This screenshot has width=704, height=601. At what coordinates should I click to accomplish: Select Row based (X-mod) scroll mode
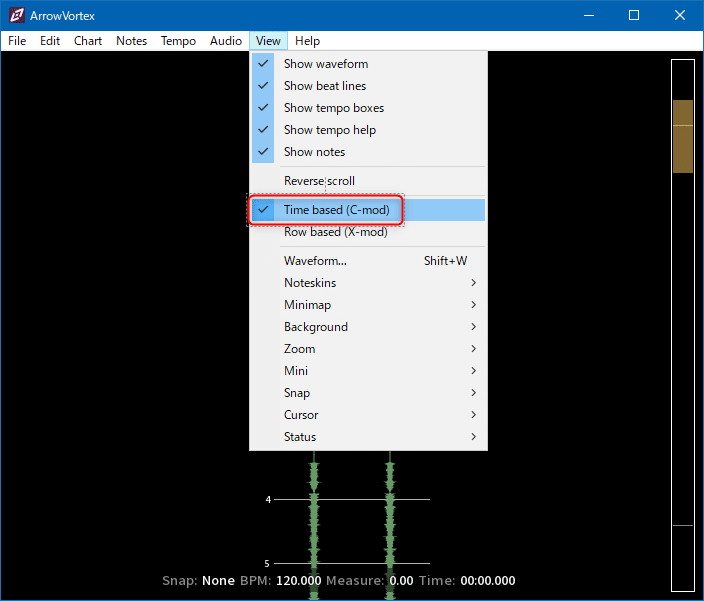pyautogui.click(x=368, y=232)
